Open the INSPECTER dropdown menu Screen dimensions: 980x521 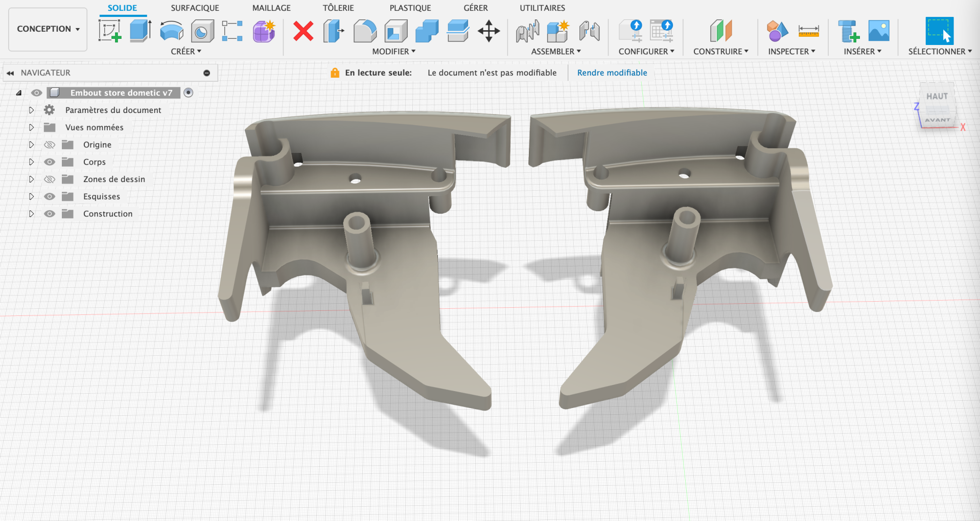point(791,52)
